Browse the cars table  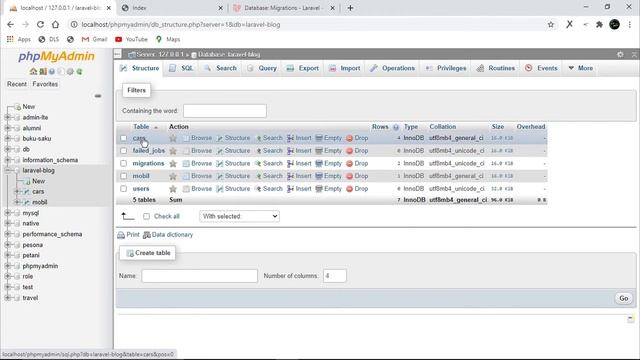pyautogui.click(x=198, y=138)
